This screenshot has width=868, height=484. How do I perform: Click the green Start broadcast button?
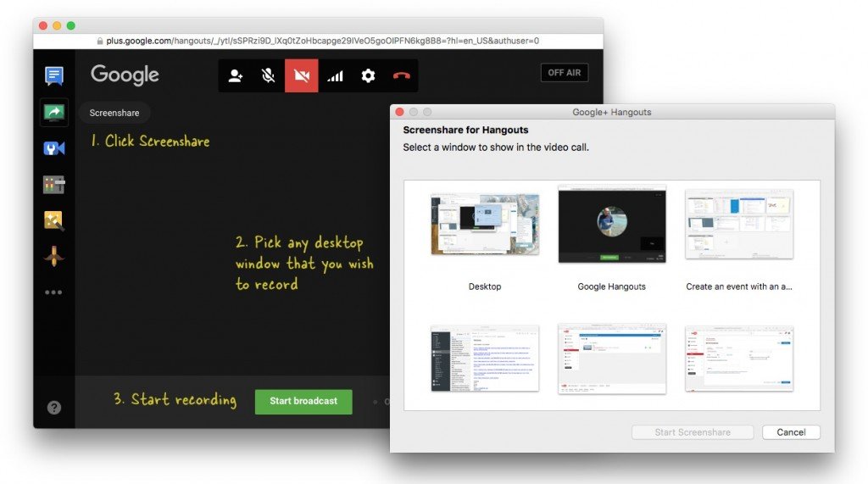(303, 401)
